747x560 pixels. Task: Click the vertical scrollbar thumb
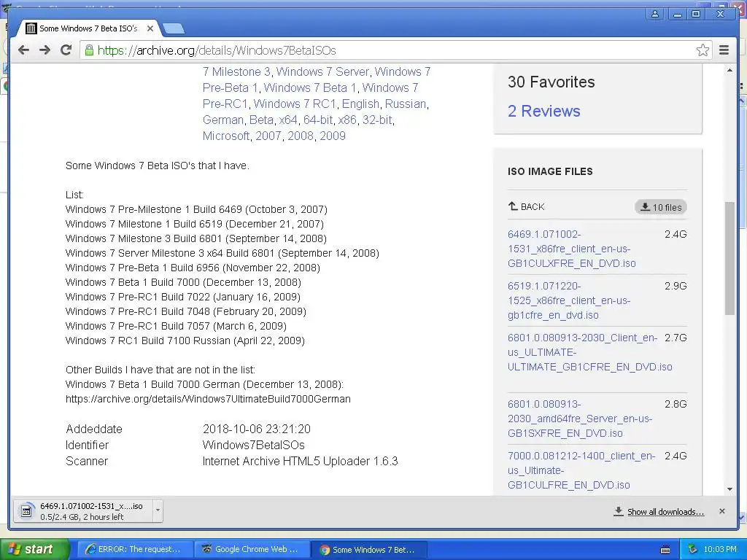click(729, 257)
